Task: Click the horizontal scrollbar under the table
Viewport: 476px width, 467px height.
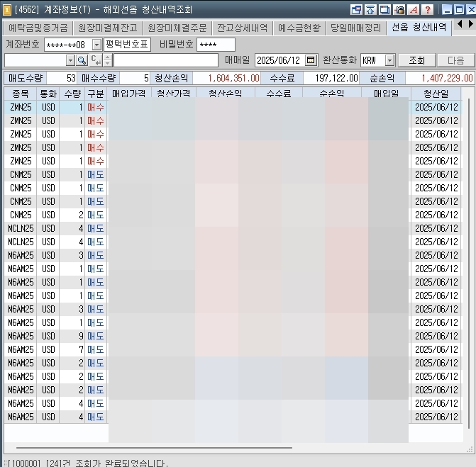Action: [154, 447]
